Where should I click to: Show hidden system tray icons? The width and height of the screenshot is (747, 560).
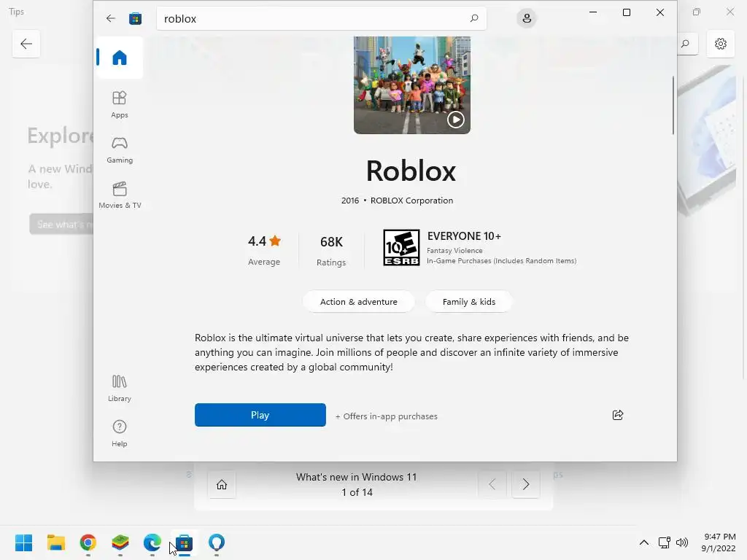pyautogui.click(x=643, y=542)
